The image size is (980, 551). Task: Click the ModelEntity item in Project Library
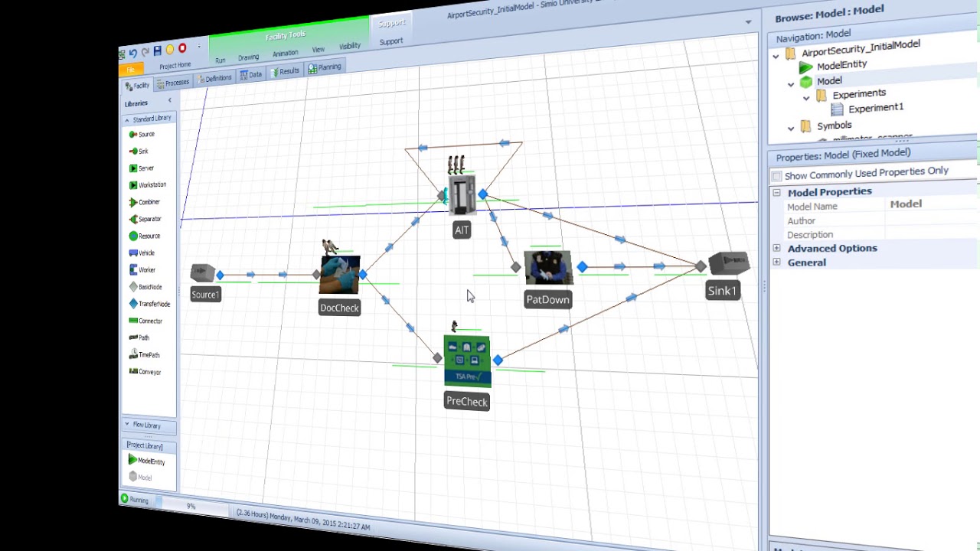pyautogui.click(x=147, y=461)
